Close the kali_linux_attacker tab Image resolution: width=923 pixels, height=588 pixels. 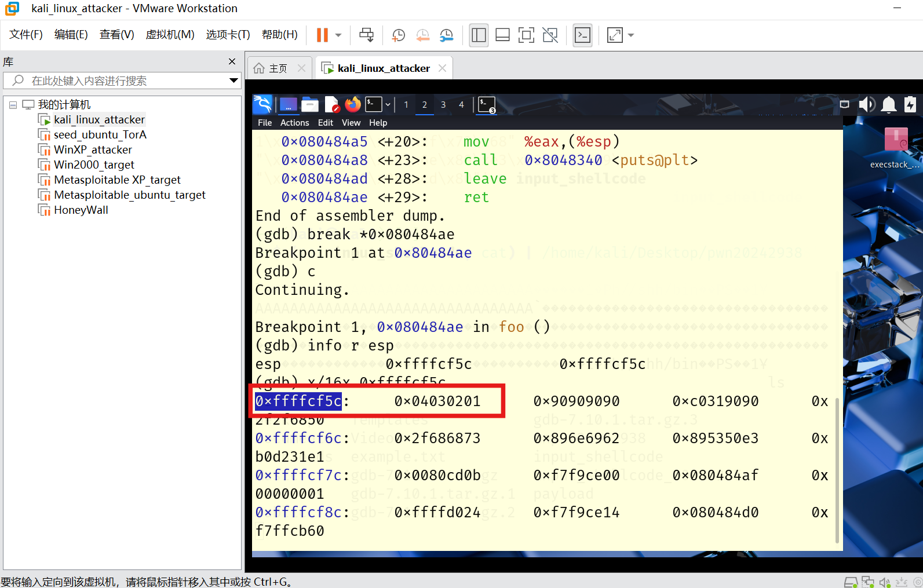[443, 68]
